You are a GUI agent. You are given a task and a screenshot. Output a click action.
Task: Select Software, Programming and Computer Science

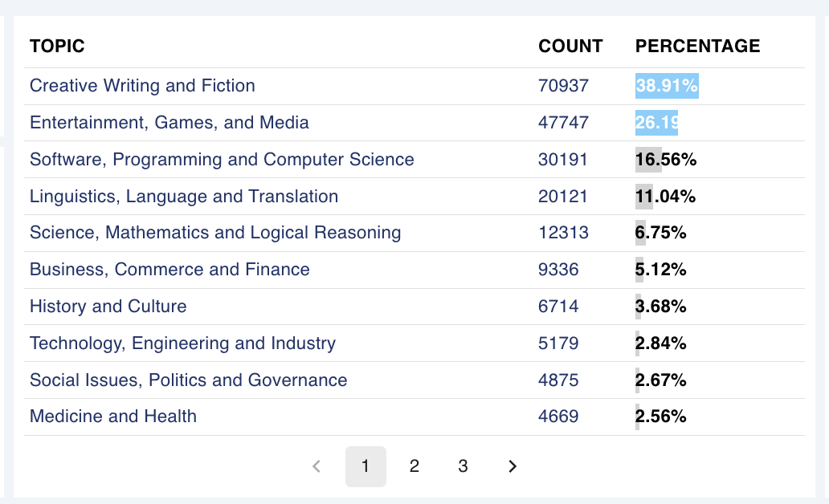click(222, 160)
